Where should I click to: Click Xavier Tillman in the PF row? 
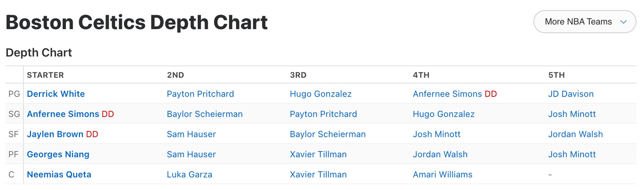point(318,154)
